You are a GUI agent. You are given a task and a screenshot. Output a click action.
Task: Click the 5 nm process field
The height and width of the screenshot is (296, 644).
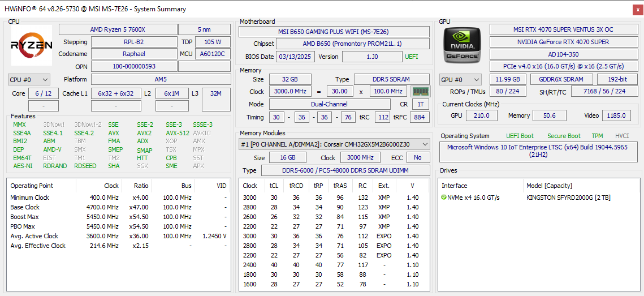(x=205, y=29)
